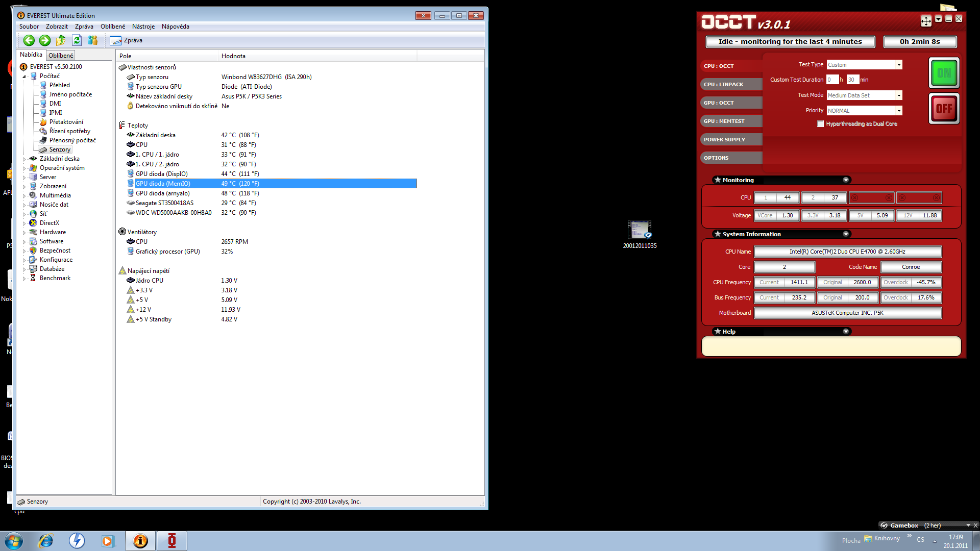The width and height of the screenshot is (980, 551).
Task: Open Internet Explorer from the taskbar
Action: (46, 541)
